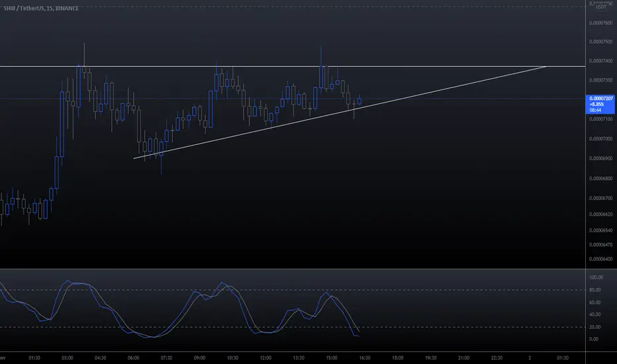
Task: Click the 80.00 oscillator scale label
Action: pos(595,290)
